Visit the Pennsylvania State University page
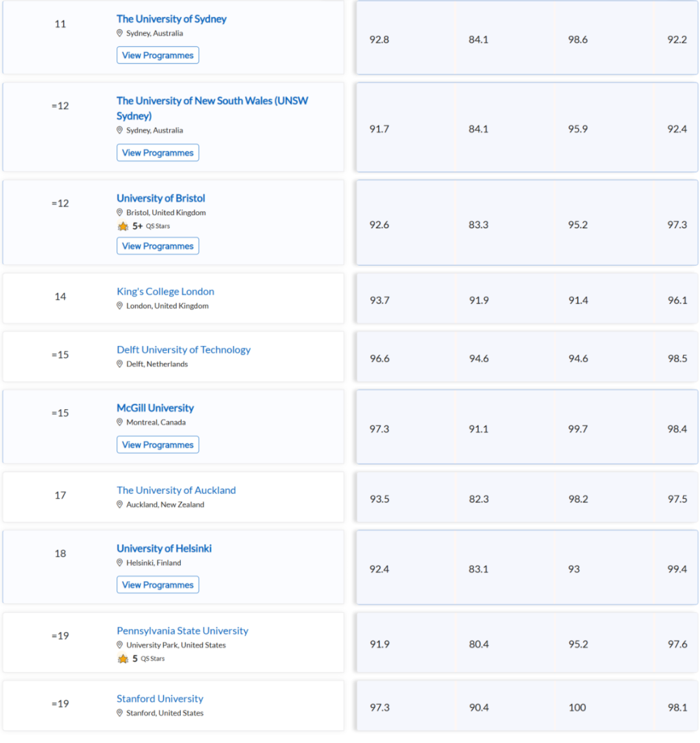Viewport: 700px width, 743px height. click(x=182, y=631)
